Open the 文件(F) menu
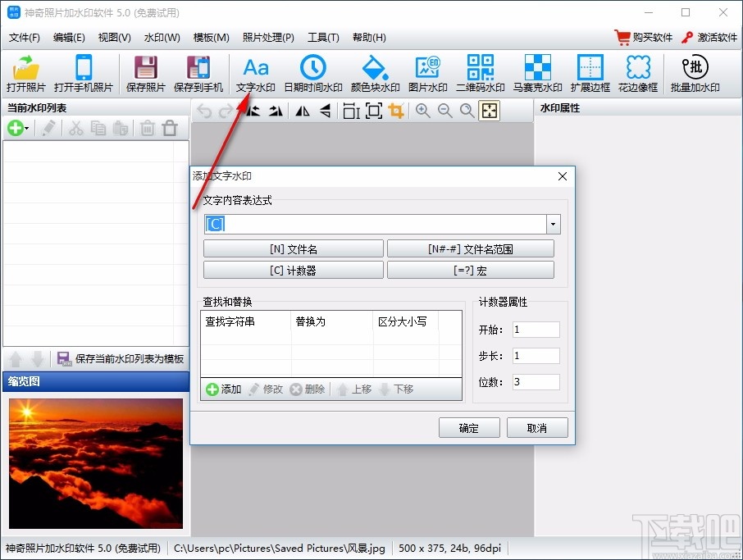Viewport: 743px width, 560px height. tap(24, 38)
